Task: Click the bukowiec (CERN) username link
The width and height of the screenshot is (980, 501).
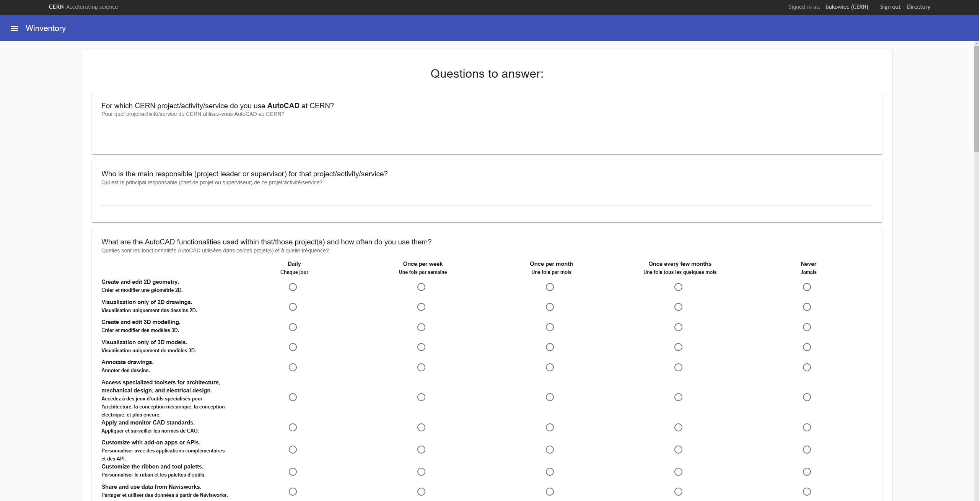Action: (x=847, y=7)
